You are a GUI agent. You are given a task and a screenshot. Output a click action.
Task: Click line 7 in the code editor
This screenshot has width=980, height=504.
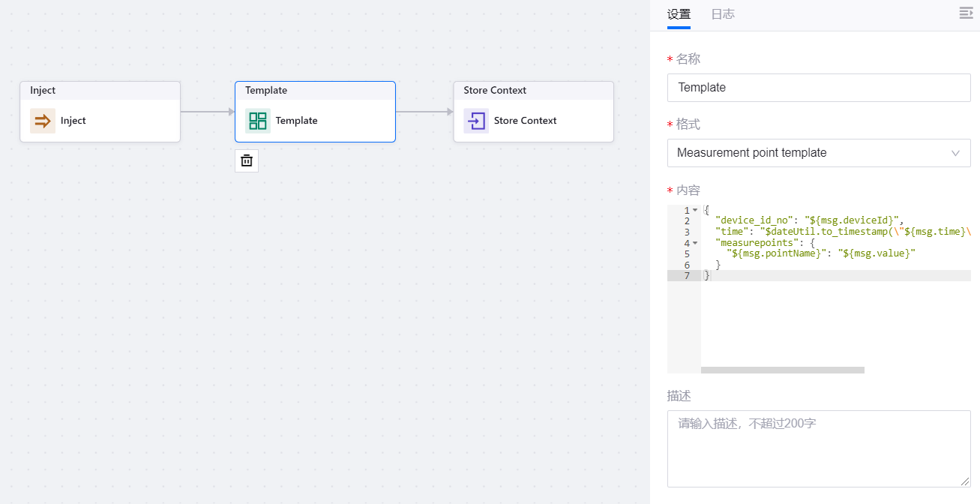coord(825,276)
